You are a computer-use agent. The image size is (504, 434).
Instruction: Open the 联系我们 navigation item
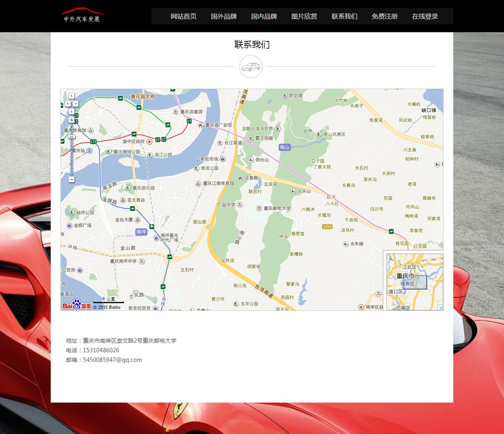coord(344,16)
